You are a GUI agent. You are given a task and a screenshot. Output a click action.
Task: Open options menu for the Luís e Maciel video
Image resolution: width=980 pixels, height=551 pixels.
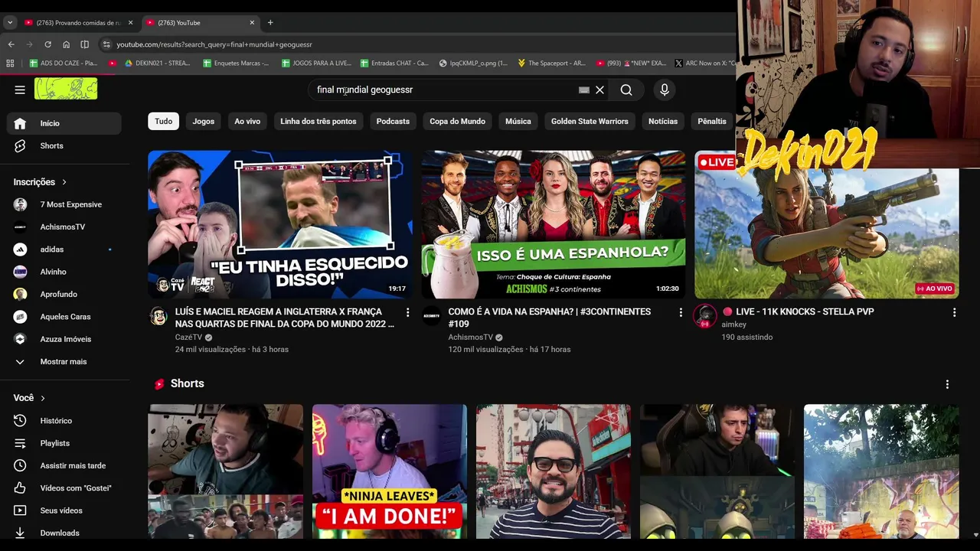click(x=407, y=312)
